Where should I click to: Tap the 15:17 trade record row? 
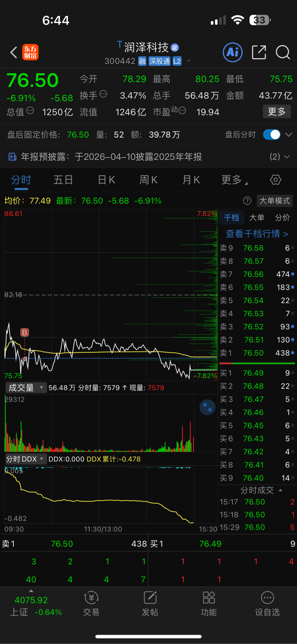coord(257,502)
